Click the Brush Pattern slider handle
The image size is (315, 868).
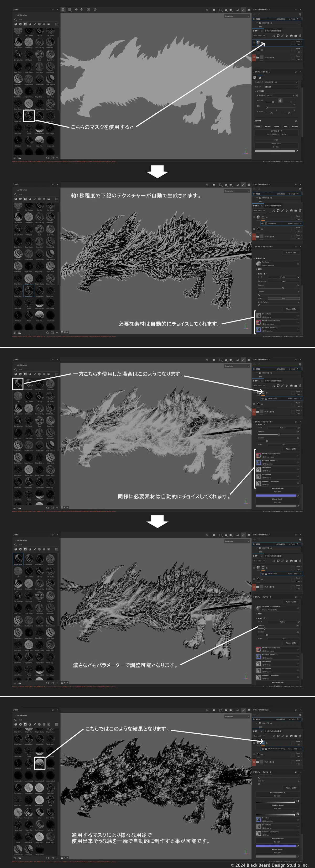[x=259, y=306]
